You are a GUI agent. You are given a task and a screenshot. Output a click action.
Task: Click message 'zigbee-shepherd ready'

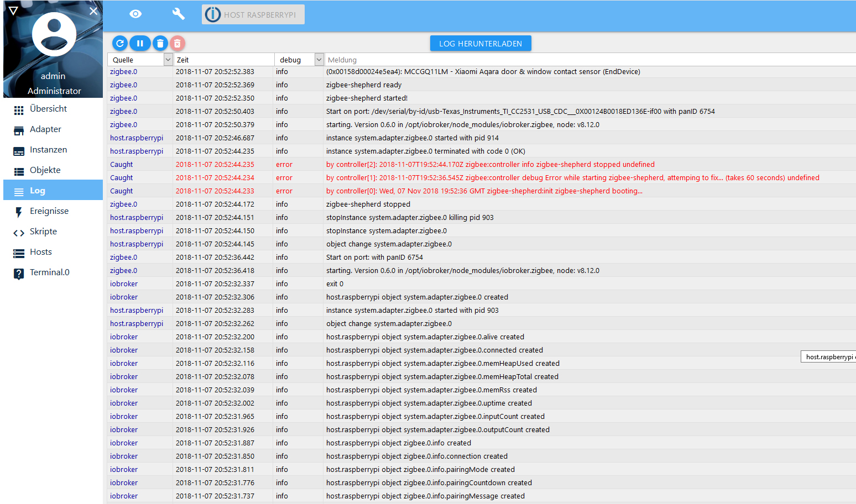(364, 85)
